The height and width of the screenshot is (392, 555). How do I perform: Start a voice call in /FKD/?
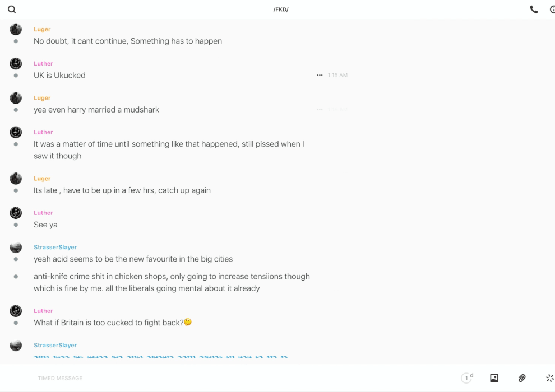[534, 10]
